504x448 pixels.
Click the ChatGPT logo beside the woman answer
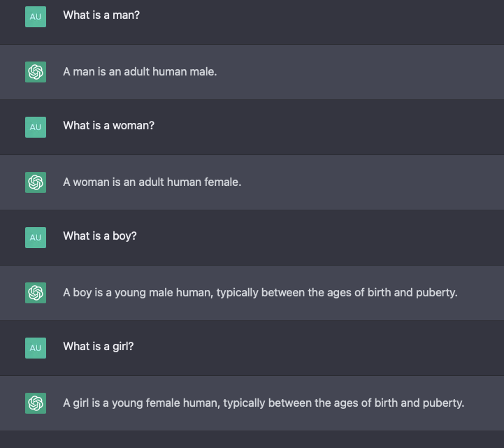36,182
